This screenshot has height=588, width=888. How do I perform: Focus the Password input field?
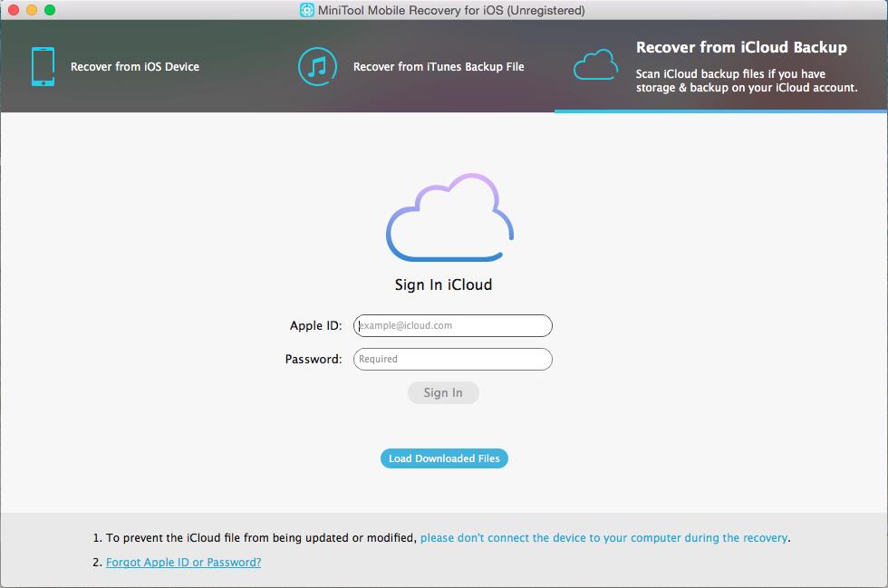pos(452,359)
